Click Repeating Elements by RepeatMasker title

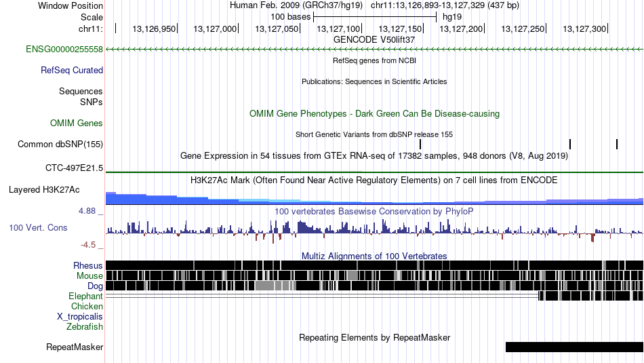pos(375,337)
